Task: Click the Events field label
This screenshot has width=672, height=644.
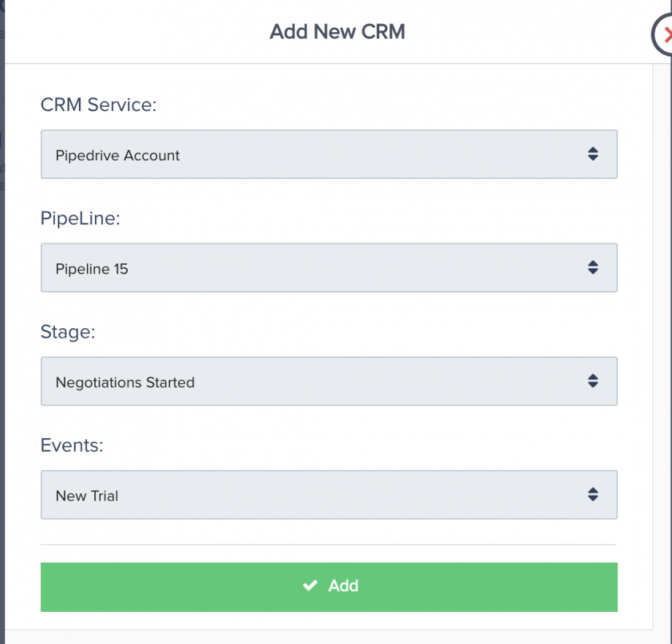Action: pyautogui.click(x=72, y=444)
